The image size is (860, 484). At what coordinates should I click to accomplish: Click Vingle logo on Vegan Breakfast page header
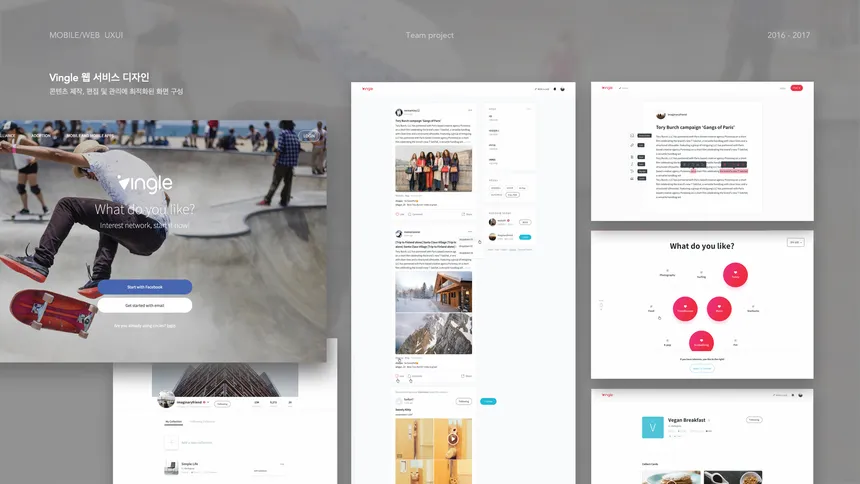[x=607, y=395]
